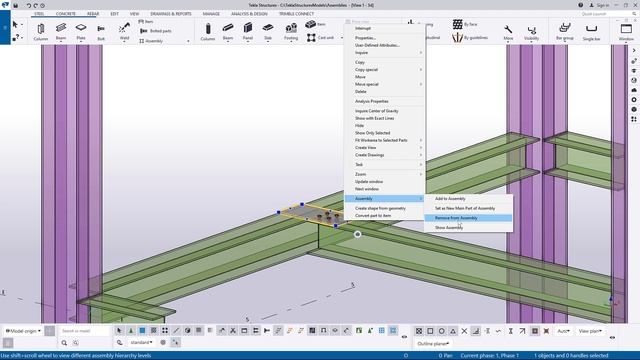Screen dimensions: 640x360
Task: Click Remove from Assembly in submenu
Action: [x=468, y=218]
